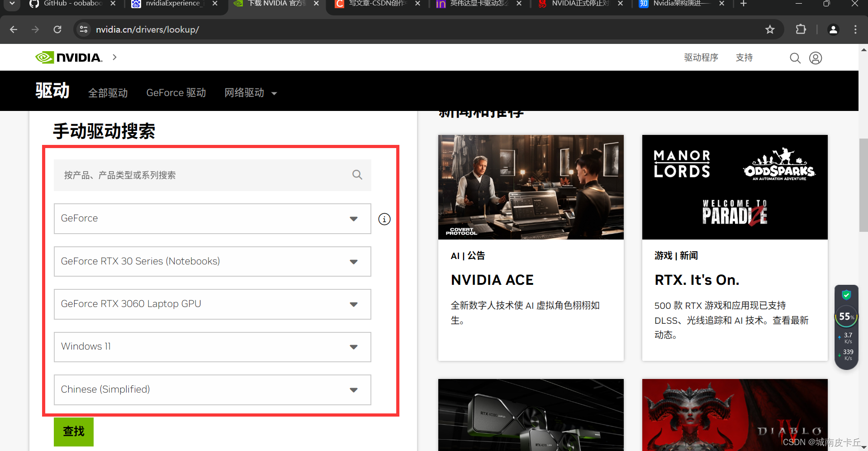Open the Chrome profile avatar
The image size is (868, 451).
pyautogui.click(x=833, y=29)
